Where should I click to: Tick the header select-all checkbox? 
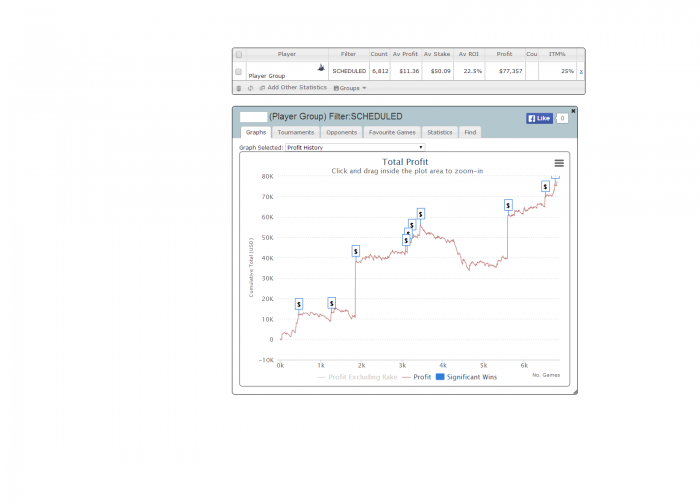(239, 54)
